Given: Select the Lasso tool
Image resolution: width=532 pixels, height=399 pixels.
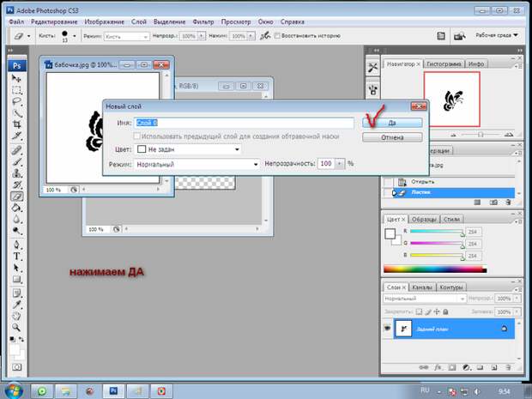Looking at the screenshot, I should (16, 101).
